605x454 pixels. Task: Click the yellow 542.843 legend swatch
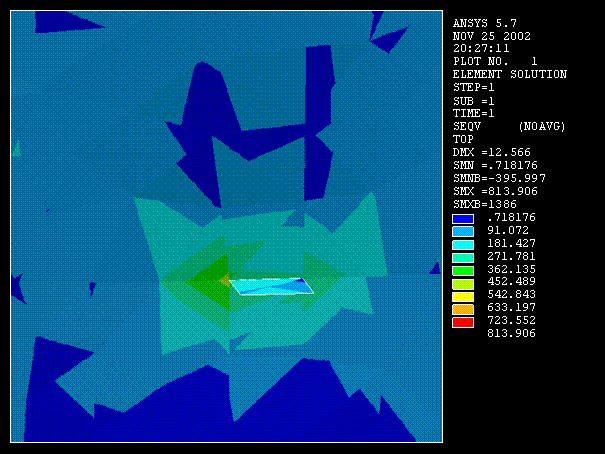click(x=463, y=297)
